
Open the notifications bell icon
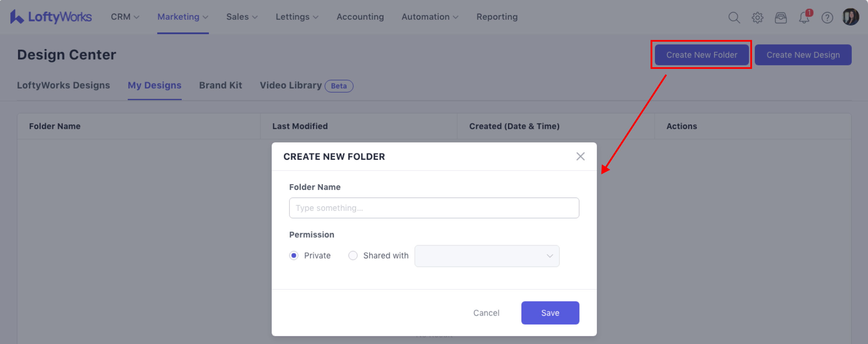804,17
